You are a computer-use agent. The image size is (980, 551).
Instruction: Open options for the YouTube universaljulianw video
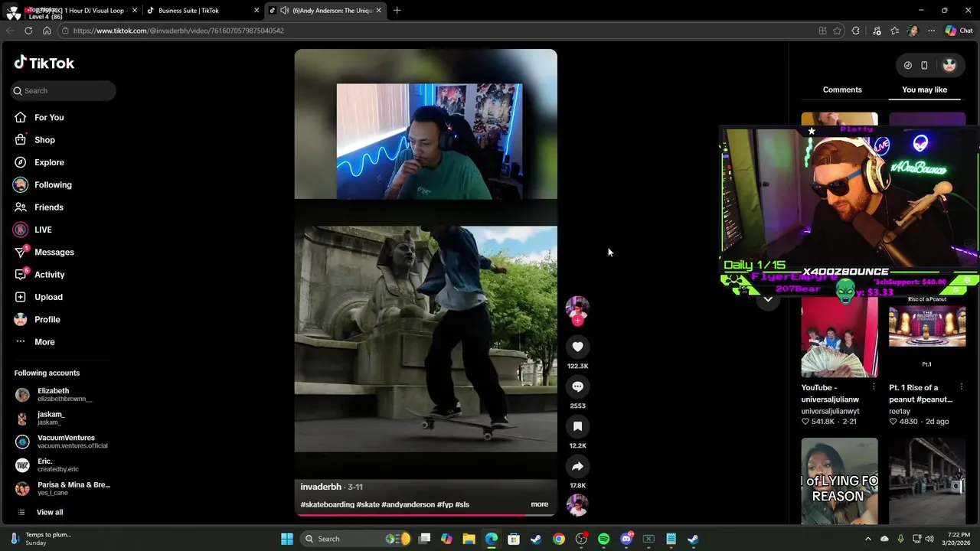pyautogui.click(x=874, y=387)
